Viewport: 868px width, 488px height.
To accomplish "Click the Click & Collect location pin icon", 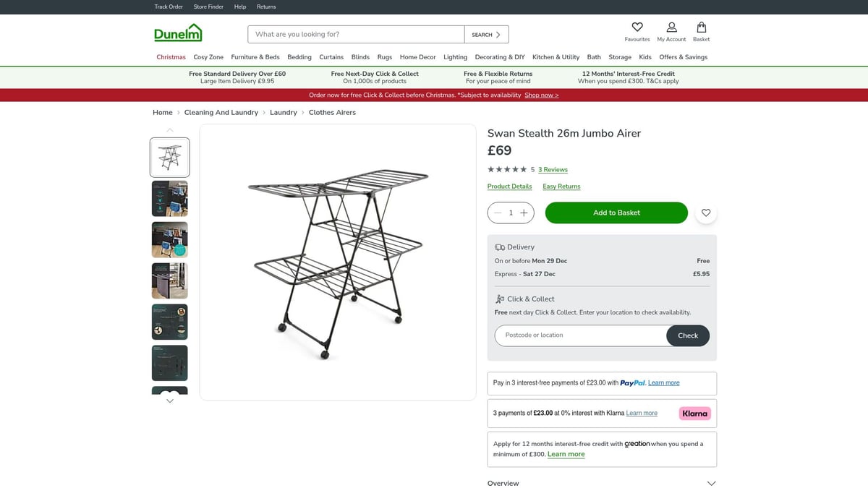I will pyautogui.click(x=499, y=298).
